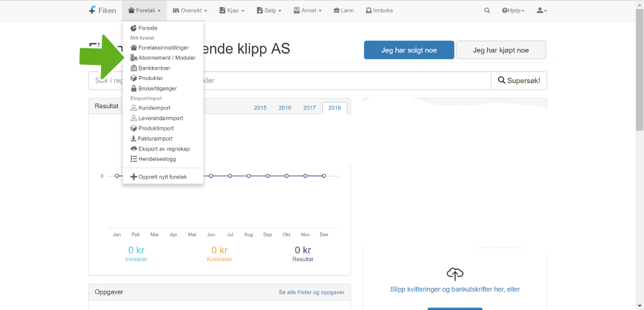Open Bankkontoer from the Foretak menu
The height and width of the screenshot is (310, 644).
point(154,68)
